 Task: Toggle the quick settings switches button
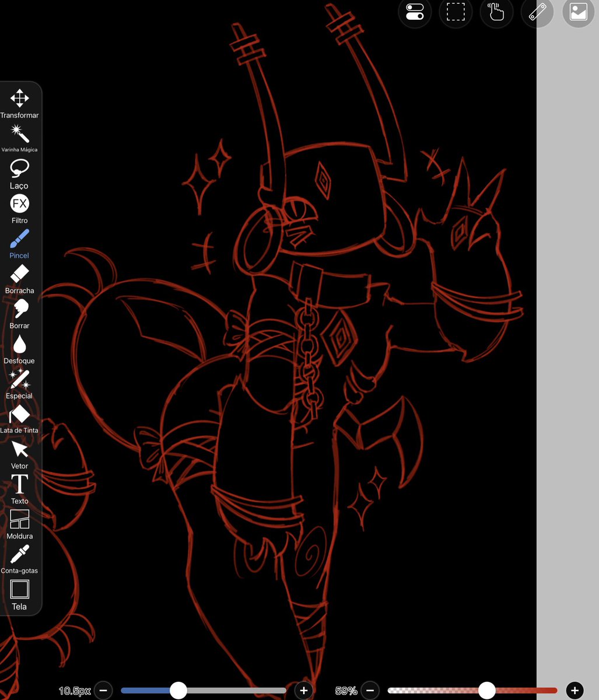(415, 12)
